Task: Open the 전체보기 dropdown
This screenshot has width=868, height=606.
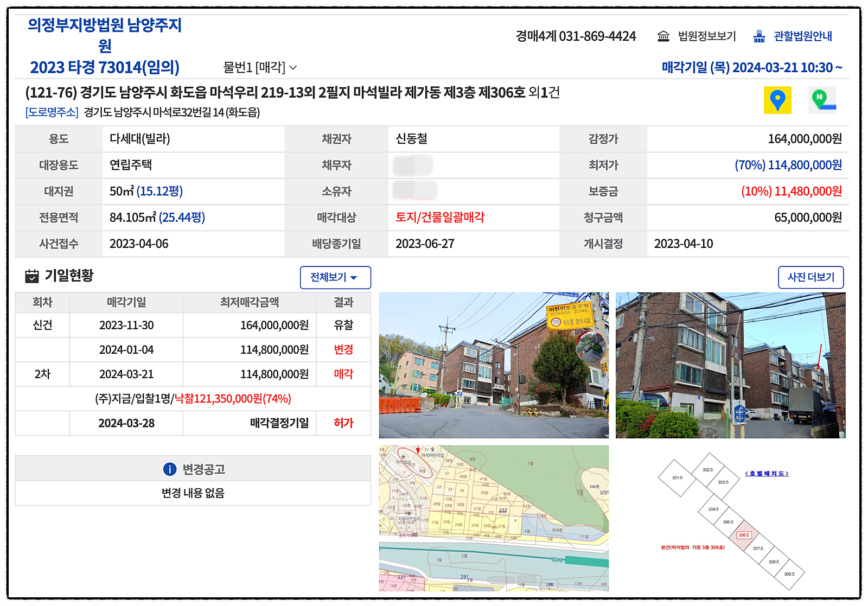Action: (335, 277)
